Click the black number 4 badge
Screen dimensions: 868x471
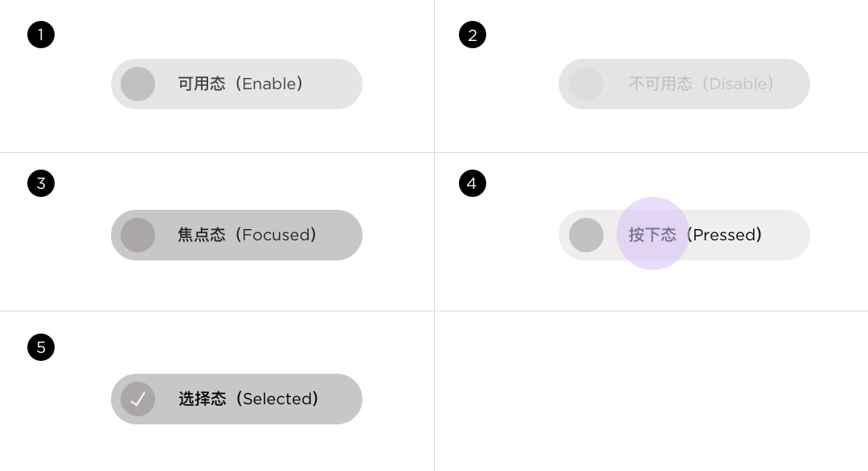473,183
